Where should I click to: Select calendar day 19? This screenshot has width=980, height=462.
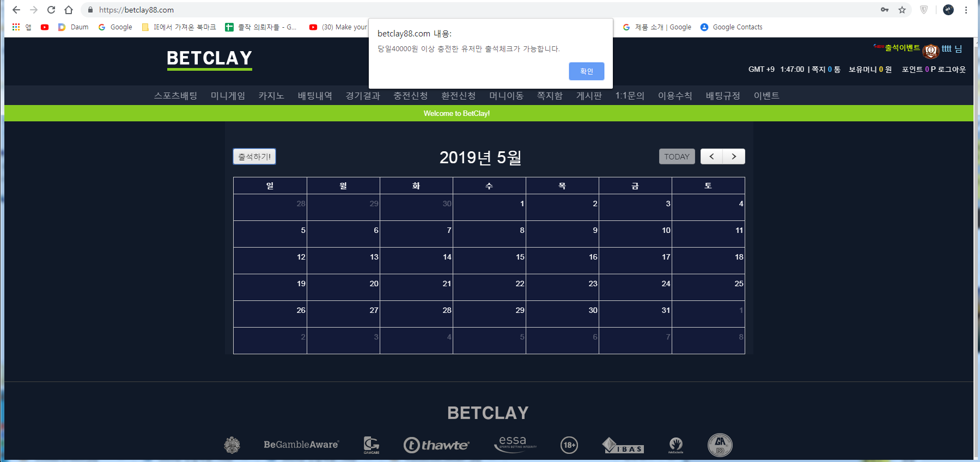[301, 284]
